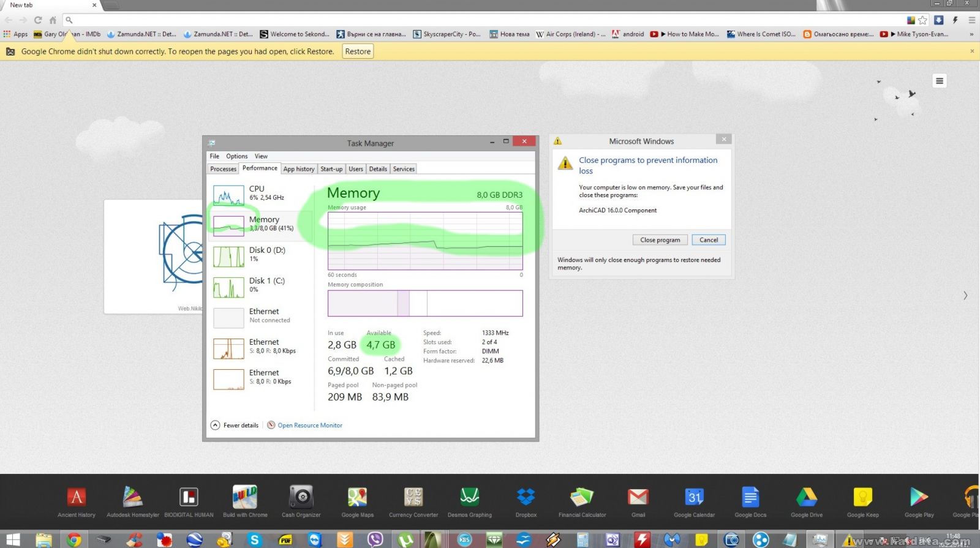Switch to the Users tab

pyautogui.click(x=356, y=169)
